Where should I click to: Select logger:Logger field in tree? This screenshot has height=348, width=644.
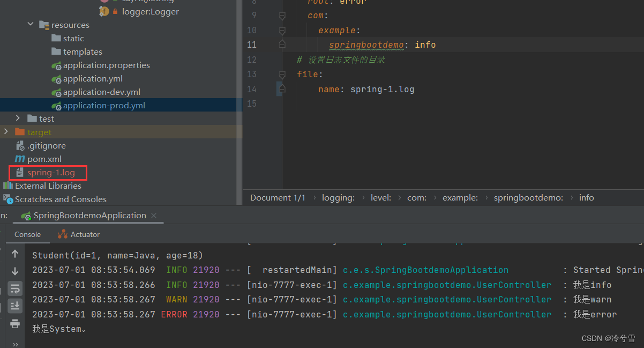click(151, 11)
